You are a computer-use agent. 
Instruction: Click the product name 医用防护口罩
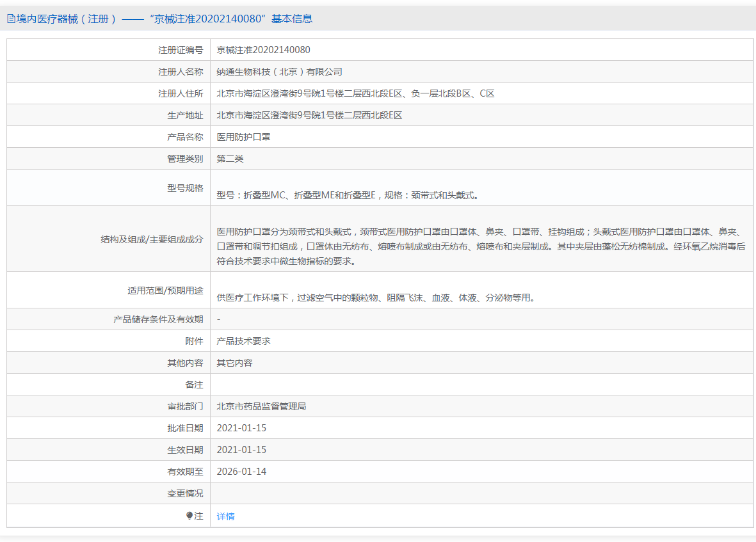tap(243, 137)
